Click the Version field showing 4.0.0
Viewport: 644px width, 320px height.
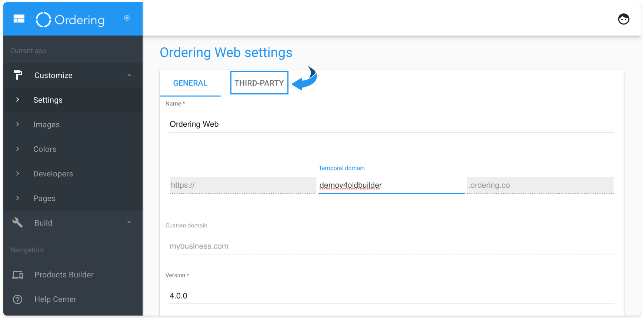[391, 296]
